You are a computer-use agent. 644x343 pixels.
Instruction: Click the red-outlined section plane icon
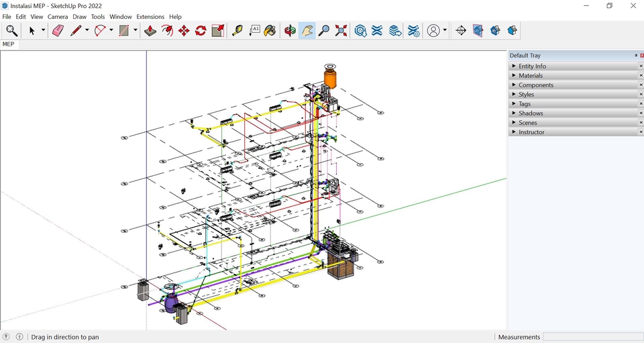coord(478,30)
